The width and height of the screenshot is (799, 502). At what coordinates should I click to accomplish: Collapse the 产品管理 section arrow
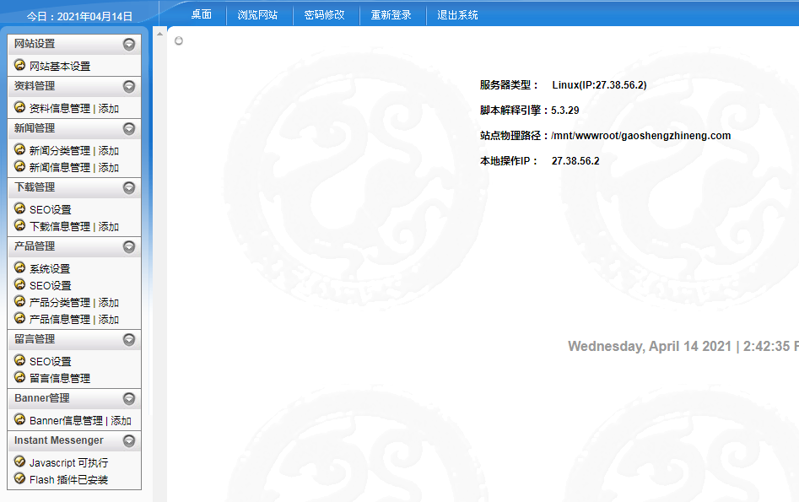pyautogui.click(x=129, y=247)
